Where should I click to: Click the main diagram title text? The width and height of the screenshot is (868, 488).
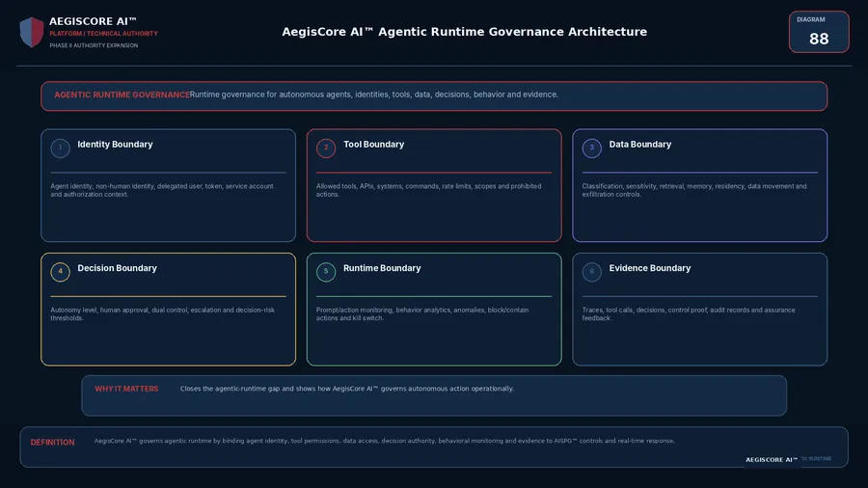(x=465, y=32)
